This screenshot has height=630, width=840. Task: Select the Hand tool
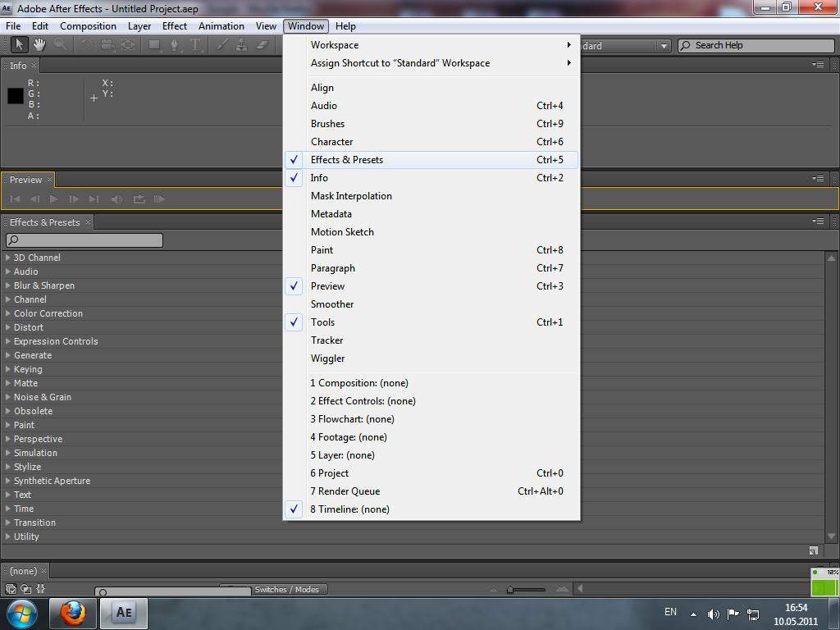tap(39, 45)
